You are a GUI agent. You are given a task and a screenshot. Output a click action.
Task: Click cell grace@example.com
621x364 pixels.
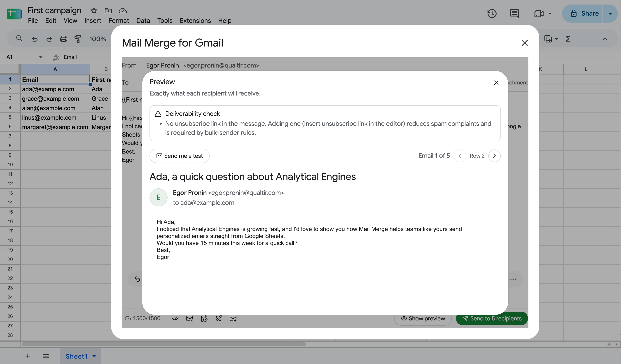point(55,99)
